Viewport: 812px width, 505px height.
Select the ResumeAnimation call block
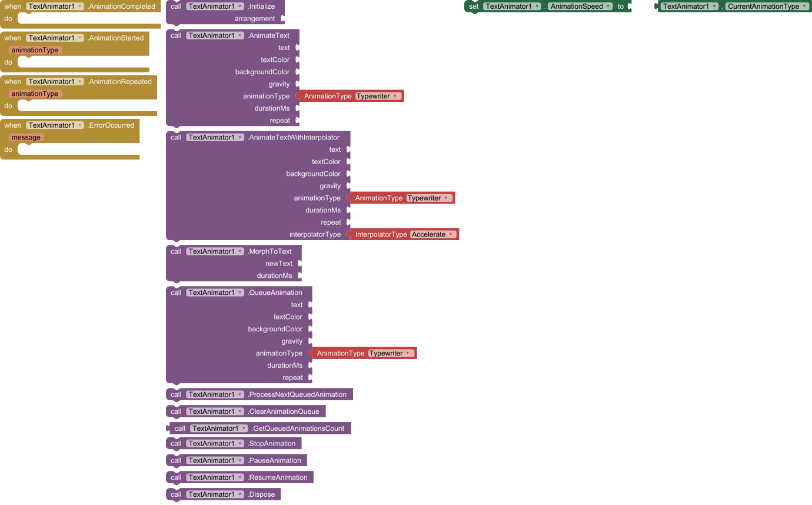(277, 477)
